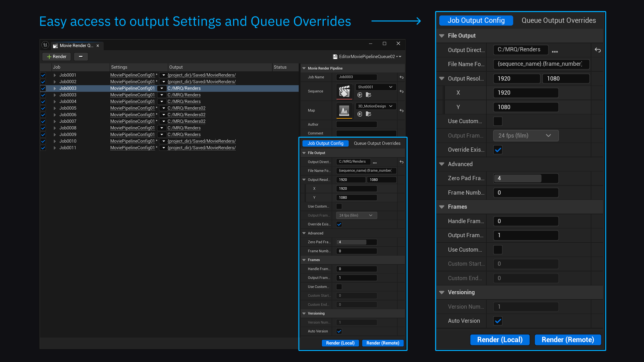The image size is (644, 362).
Task: Expand the Job0001 tree row arrow
Action: point(55,75)
